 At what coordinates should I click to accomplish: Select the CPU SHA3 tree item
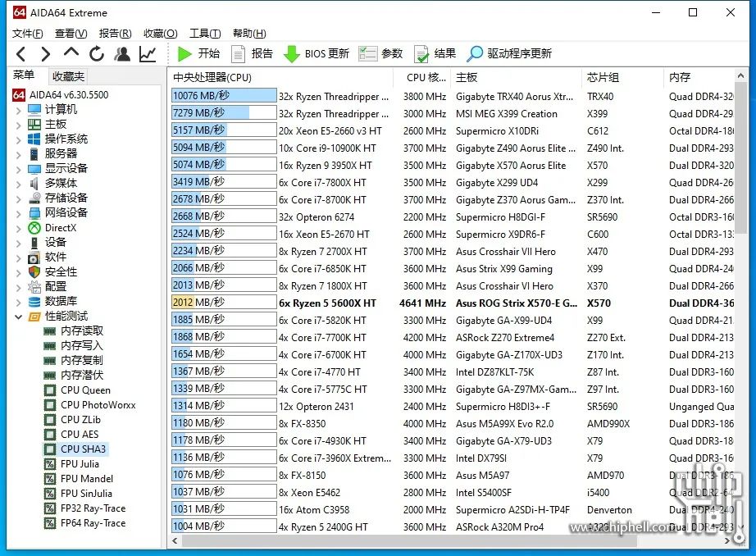[x=75, y=449]
